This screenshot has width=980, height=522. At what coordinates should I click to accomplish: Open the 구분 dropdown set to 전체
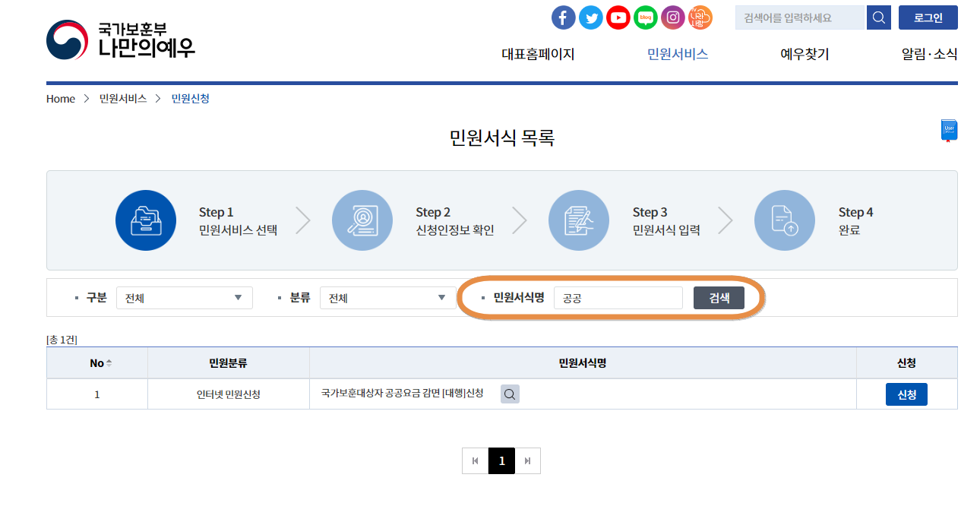[x=184, y=297]
